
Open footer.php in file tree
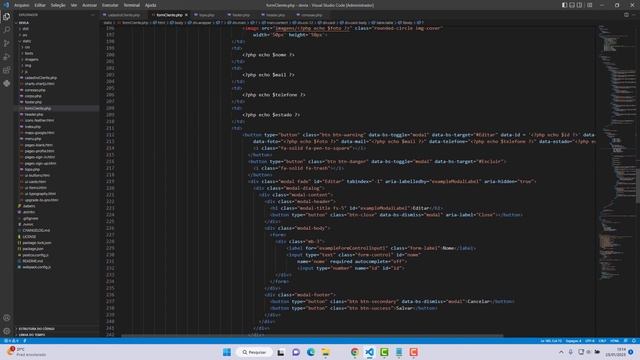[33, 102]
